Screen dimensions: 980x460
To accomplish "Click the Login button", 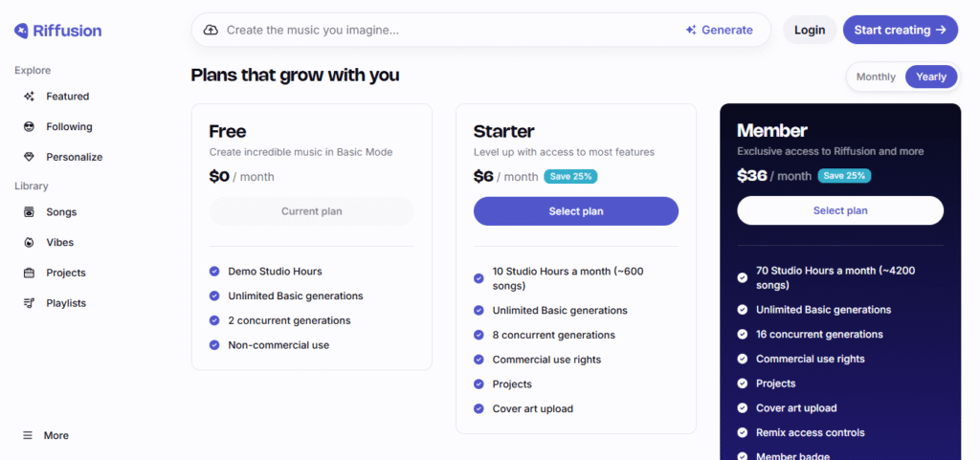I will tap(809, 30).
